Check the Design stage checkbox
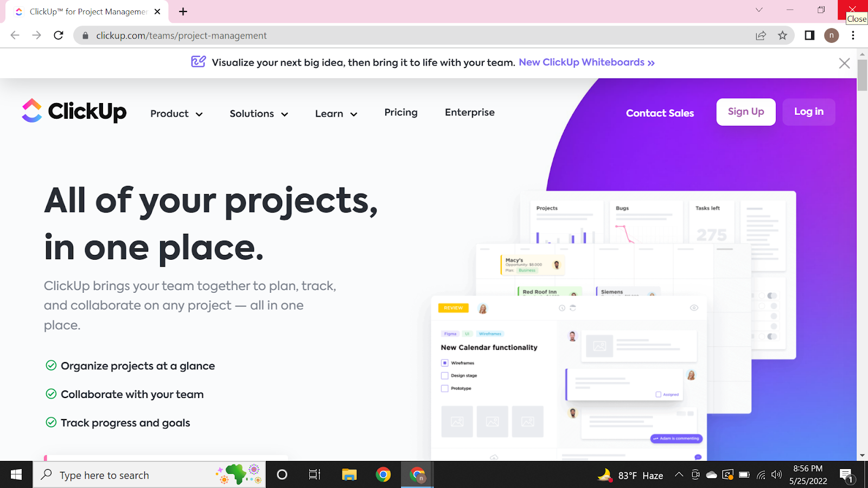Viewport: 868px width, 488px height. coord(445,375)
